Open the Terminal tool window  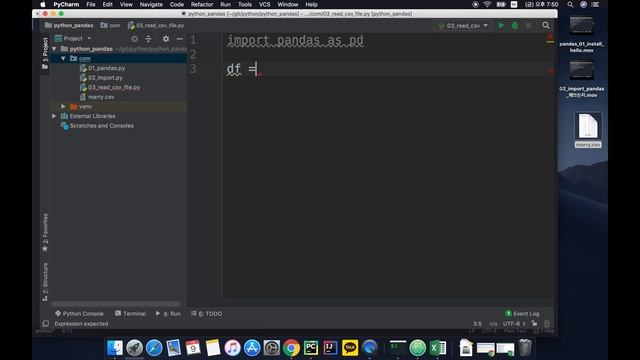(x=130, y=313)
